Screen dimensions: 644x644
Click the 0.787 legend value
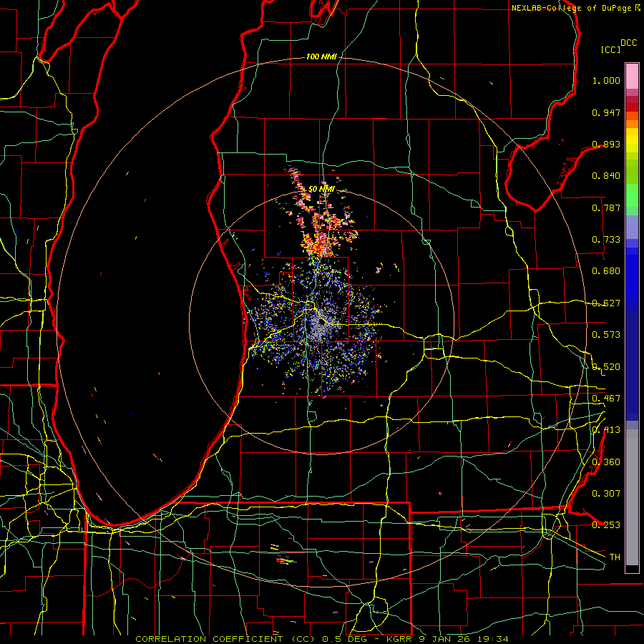click(606, 208)
